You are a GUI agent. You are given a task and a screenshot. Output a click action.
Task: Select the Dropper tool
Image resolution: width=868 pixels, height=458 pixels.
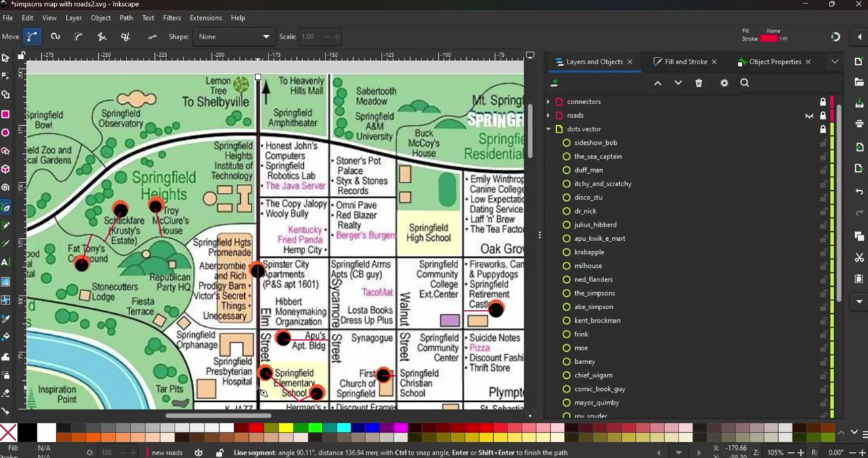pyautogui.click(x=4, y=318)
